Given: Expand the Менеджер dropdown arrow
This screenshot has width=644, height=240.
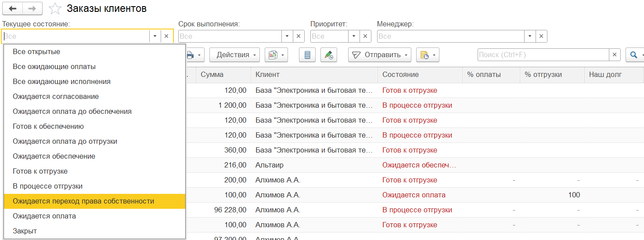Looking at the screenshot, I should [530, 36].
